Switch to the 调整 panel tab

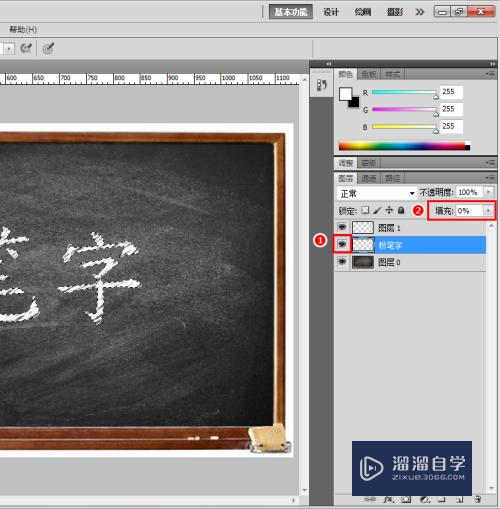[345, 163]
